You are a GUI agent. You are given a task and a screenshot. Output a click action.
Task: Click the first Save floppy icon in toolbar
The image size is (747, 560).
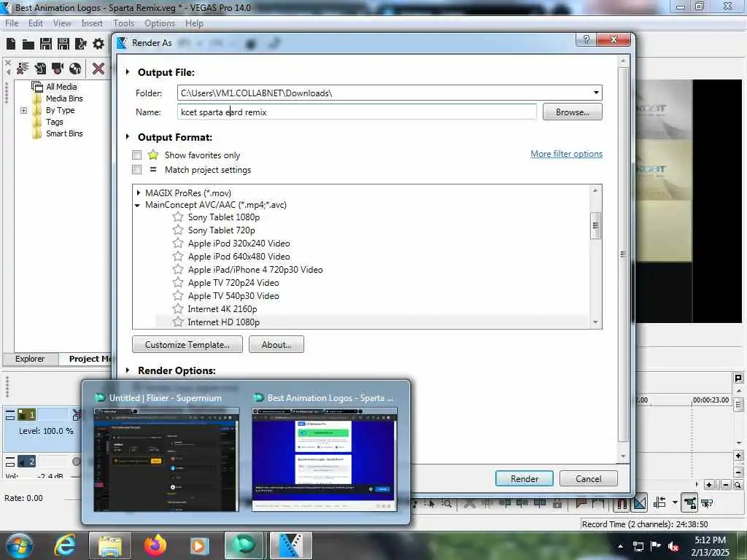46,44
